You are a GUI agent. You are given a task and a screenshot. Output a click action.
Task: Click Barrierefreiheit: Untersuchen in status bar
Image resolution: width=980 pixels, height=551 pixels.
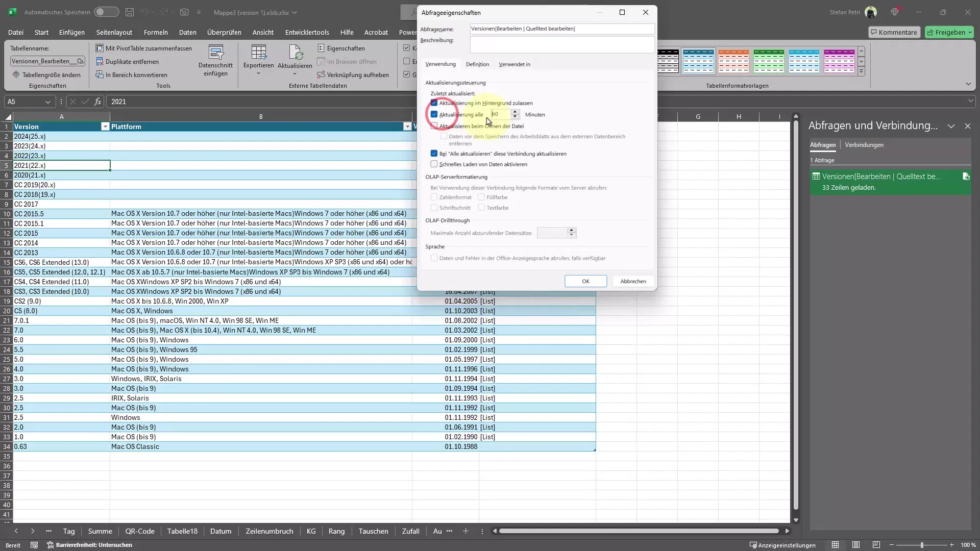point(89,545)
